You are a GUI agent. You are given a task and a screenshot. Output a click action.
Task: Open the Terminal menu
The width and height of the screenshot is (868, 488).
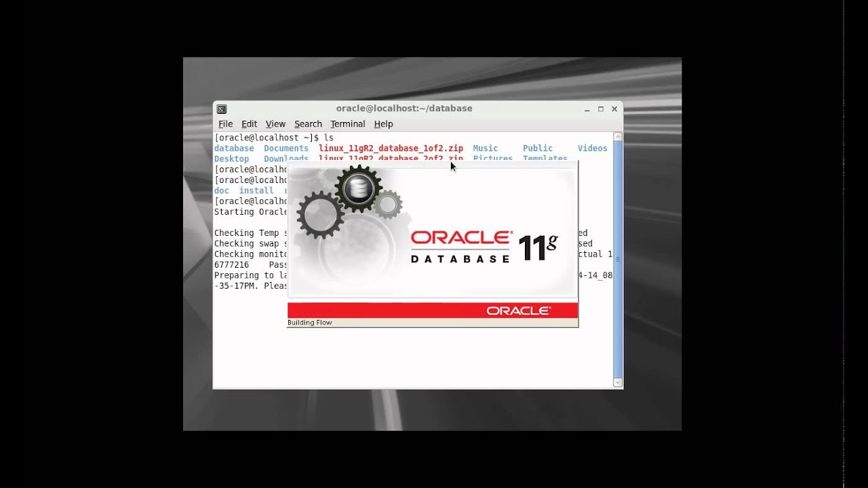pyautogui.click(x=347, y=124)
